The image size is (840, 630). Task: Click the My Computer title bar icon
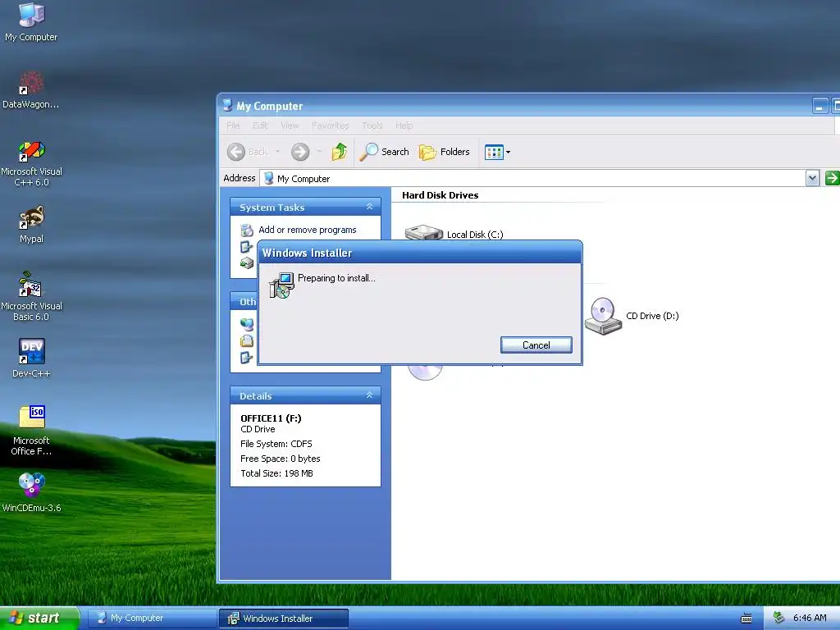click(x=228, y=106)
